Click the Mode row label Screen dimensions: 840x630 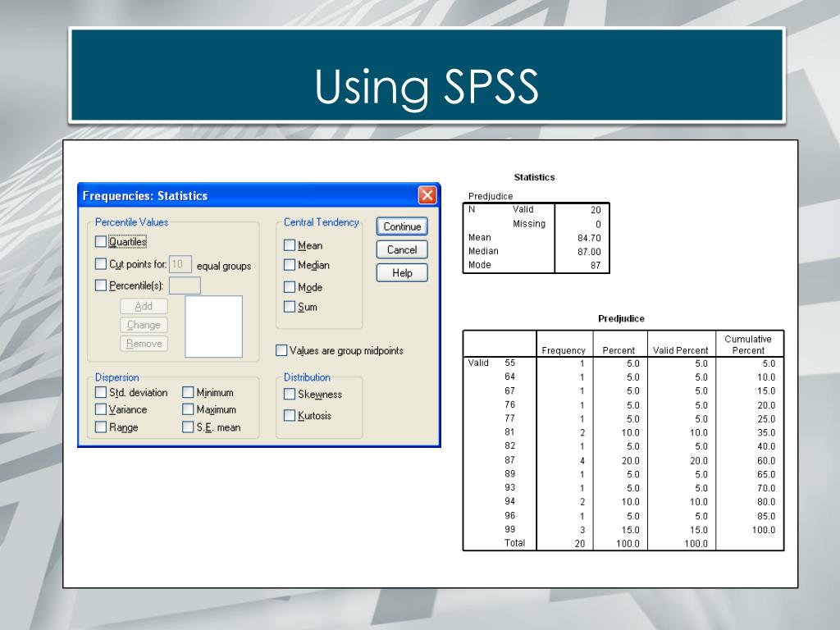[479, 265]
